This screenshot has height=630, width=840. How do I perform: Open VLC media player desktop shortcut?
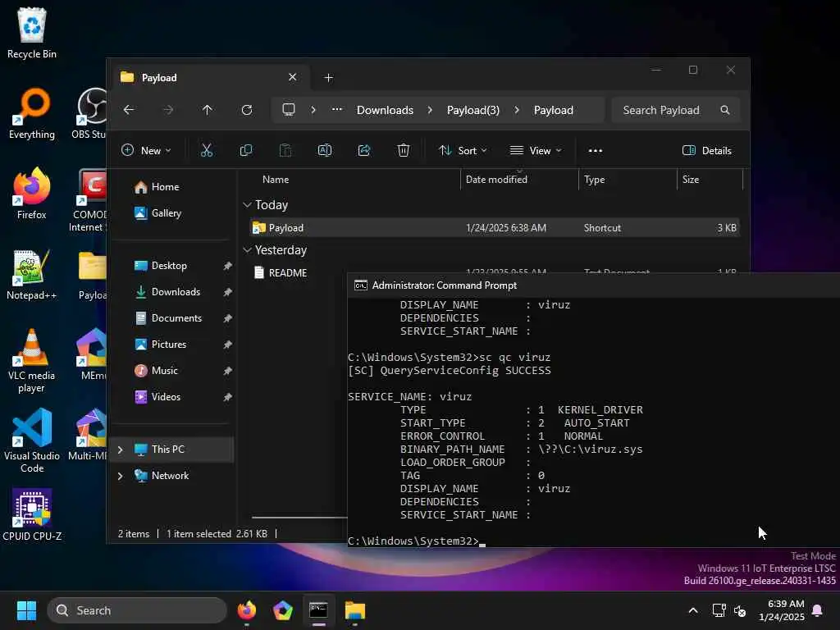click(32, 361)
